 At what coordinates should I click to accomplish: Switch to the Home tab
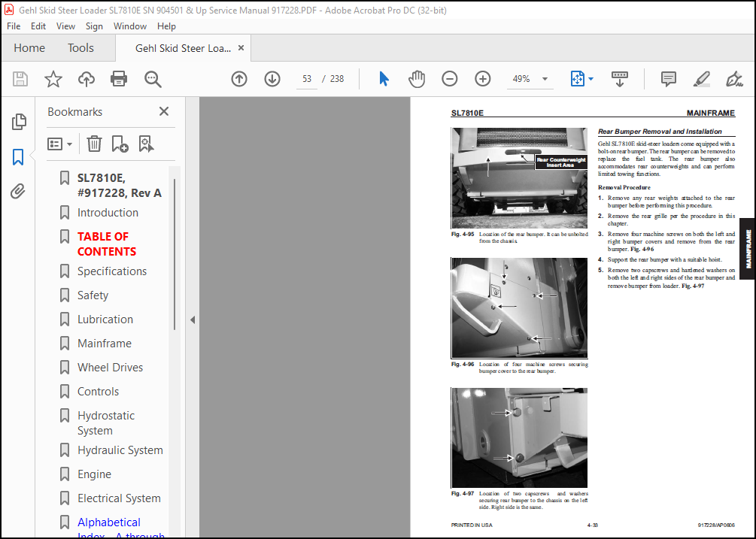coord(29,47)
